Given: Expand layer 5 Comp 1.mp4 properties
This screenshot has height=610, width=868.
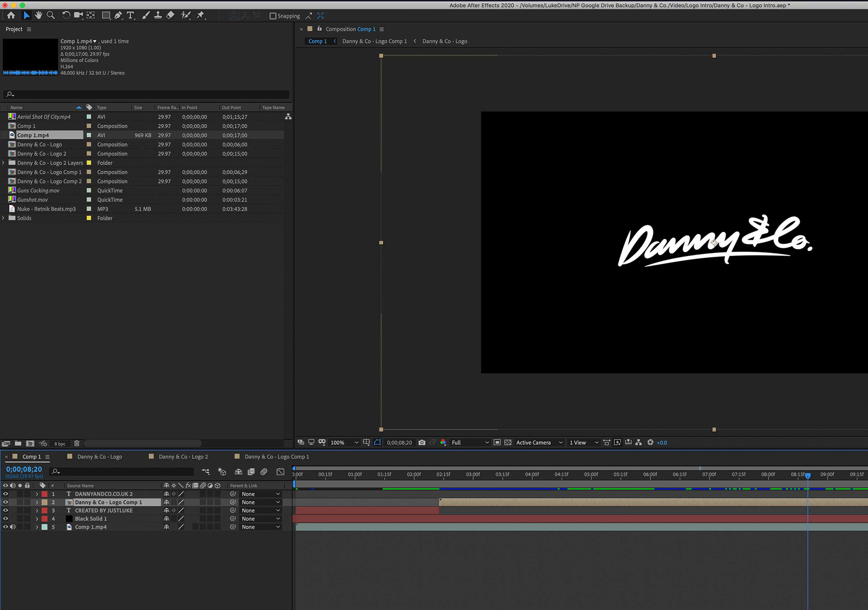Looking at the screenshot, I should coord(37,527).
